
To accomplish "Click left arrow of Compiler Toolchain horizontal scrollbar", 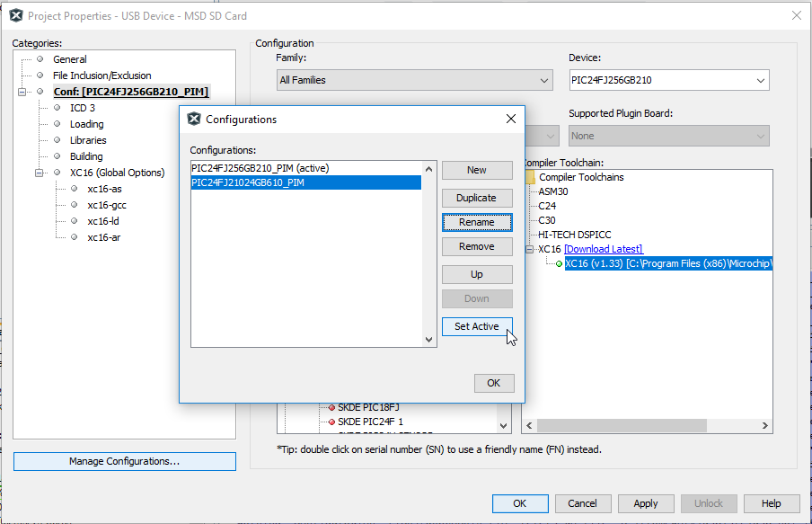I will point(529,425).
